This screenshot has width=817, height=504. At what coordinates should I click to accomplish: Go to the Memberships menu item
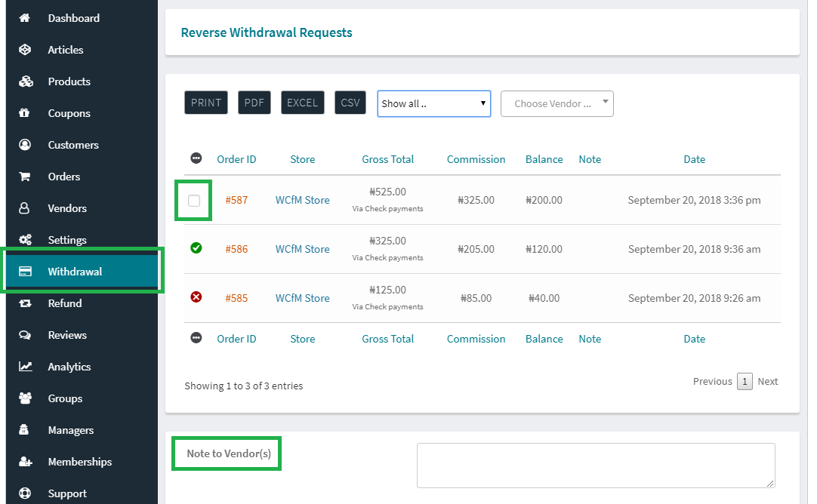(x=79, y=462)
